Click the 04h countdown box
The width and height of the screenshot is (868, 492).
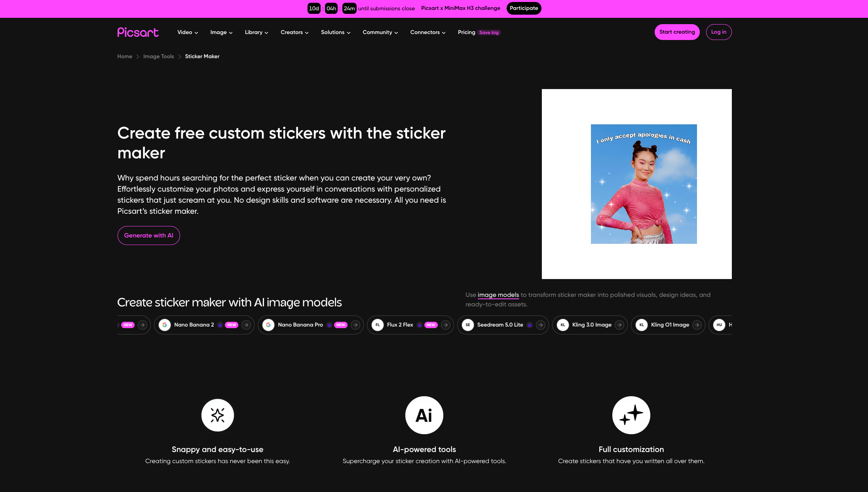click(x=331, y=8)
